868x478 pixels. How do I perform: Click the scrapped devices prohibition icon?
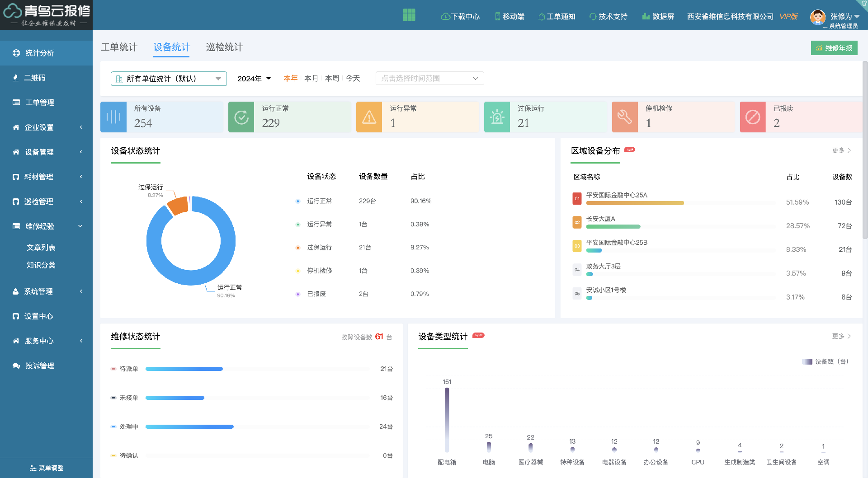point(752,117)
